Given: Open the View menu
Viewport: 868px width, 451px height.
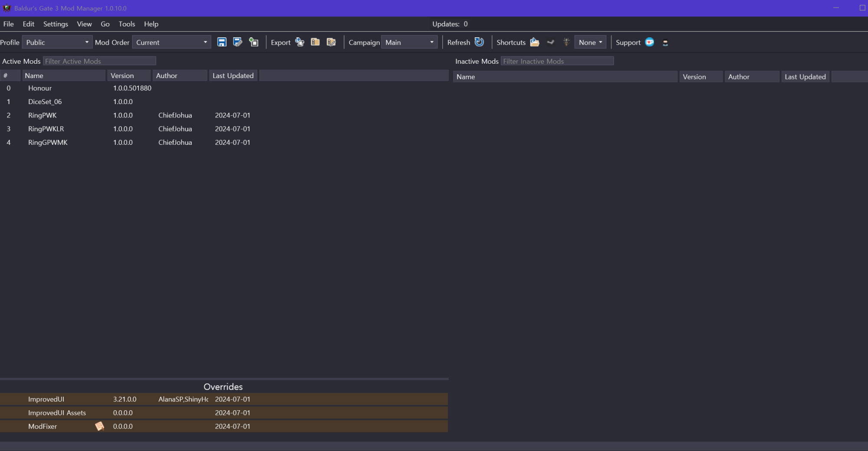Looking at the screenshot, I should (84, 24).
